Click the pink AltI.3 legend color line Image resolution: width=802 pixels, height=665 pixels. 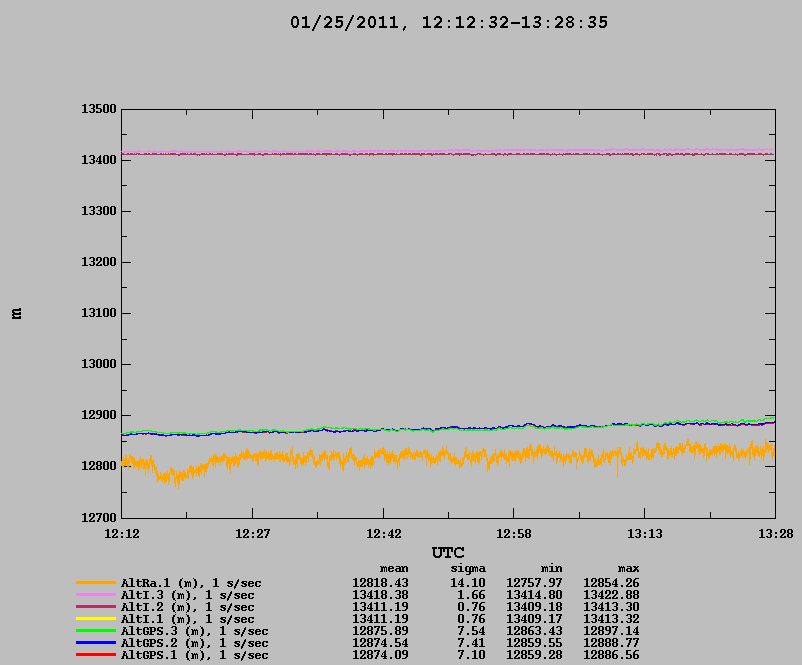tap(96, 594)
